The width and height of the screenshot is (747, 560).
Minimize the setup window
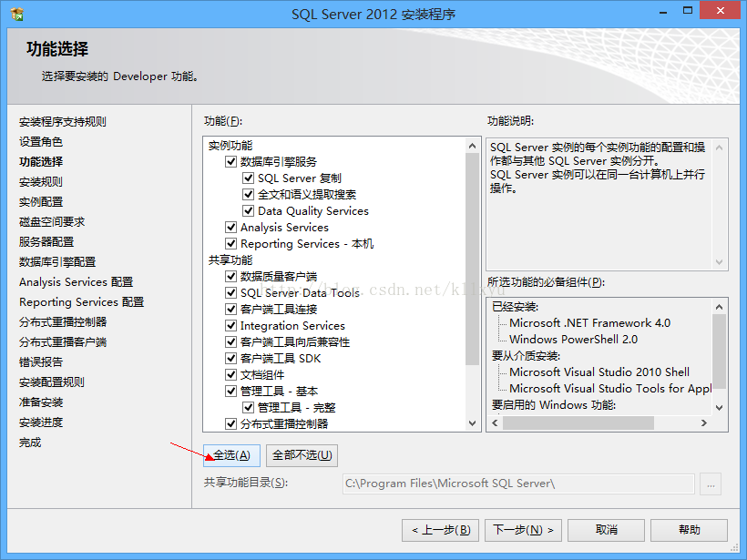[662, 12]
